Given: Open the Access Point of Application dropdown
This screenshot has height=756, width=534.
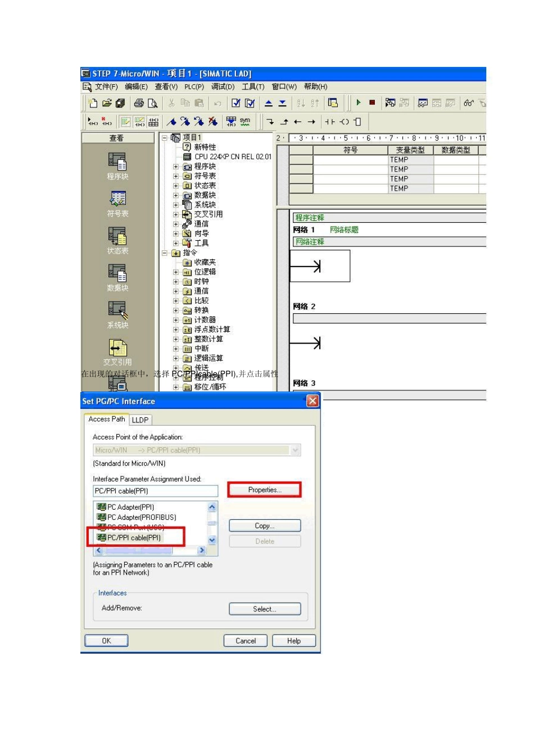Looking at the screenshot, I should pos(296,450).
